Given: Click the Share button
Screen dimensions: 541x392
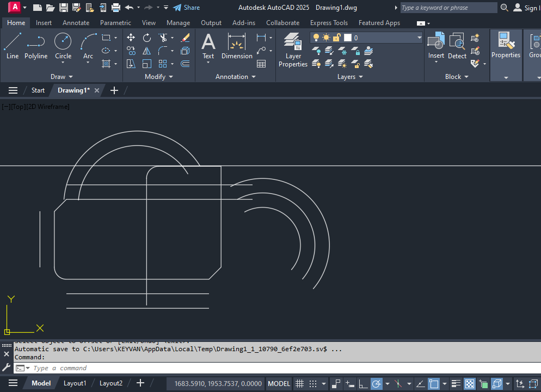Looking at the screenshot, I should point(187,8).
